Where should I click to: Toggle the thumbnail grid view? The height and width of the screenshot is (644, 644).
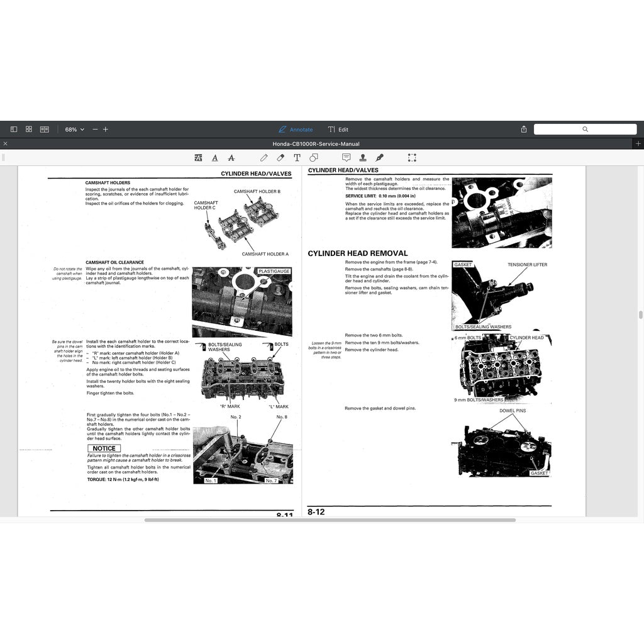click(x=28, y=128)
